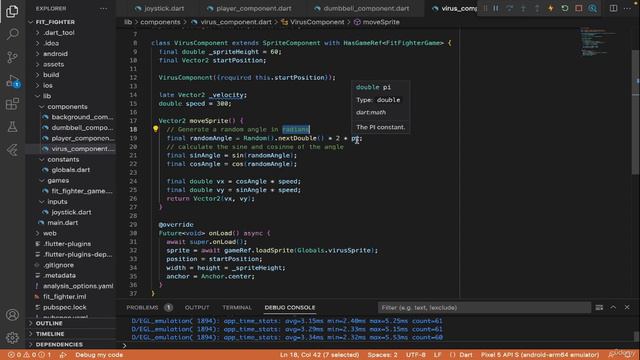Switch to dumbbell_component.dart tab

(x=362, y=8)
